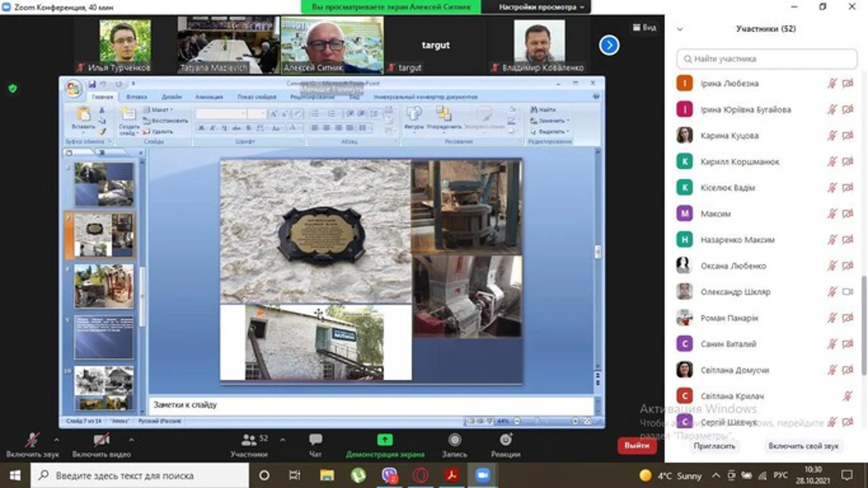Open the font name combo box
The image size is (868, 488).
pos(221,114)
